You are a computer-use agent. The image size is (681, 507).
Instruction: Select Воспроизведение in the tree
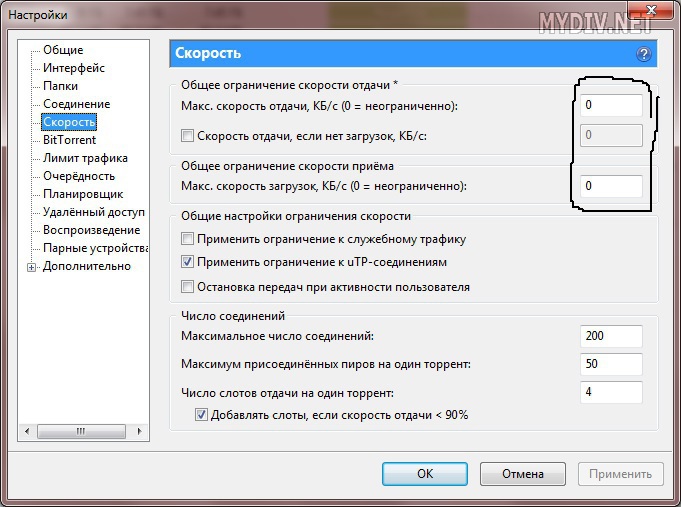92,230
